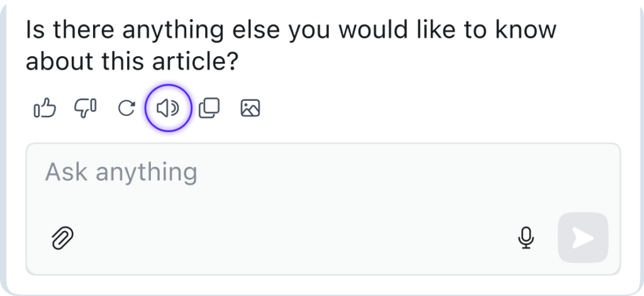Click the image icon below the response

tap(250, 109)
